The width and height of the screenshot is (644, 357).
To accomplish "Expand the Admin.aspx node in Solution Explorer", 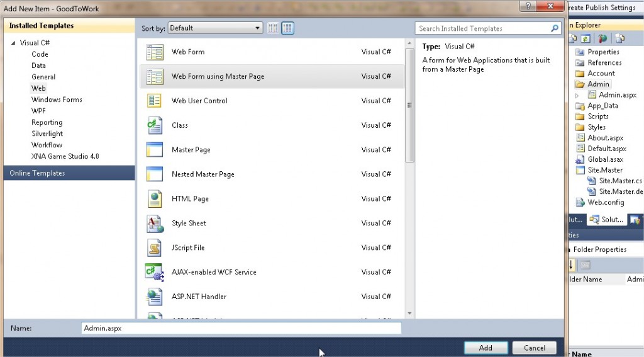I will [577, 96].
